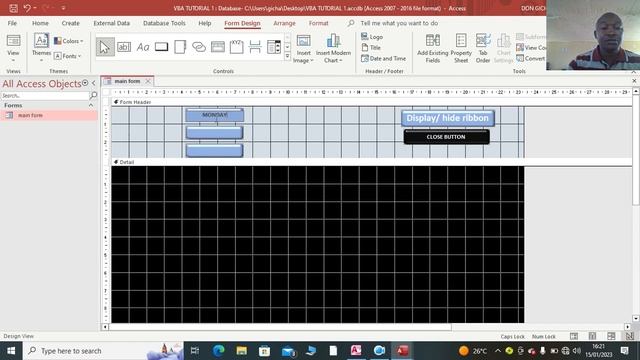Click the Form Header section bar
This screenshot has height=360, width=640.
pyautogui.click(x=371, y=102)
